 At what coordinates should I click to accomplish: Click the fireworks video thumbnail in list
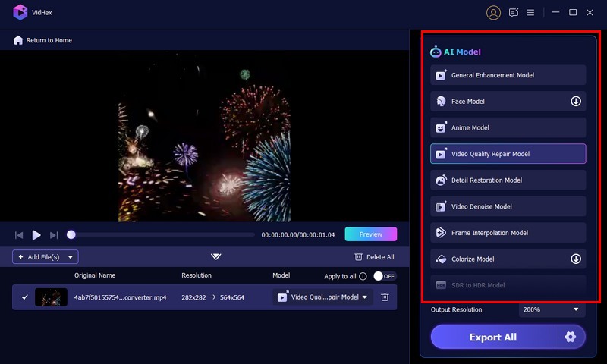51,297
